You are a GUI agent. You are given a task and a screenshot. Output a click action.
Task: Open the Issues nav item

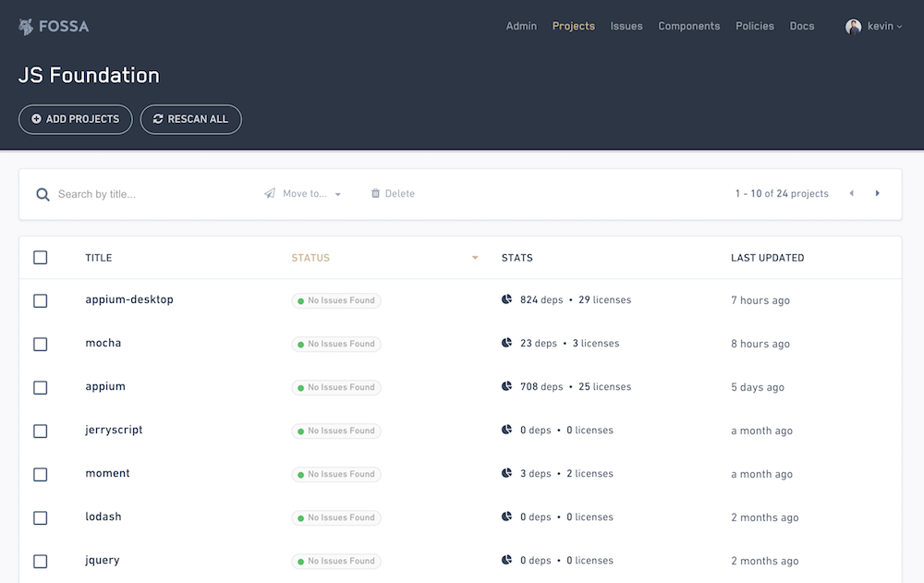tap(626, 26)
